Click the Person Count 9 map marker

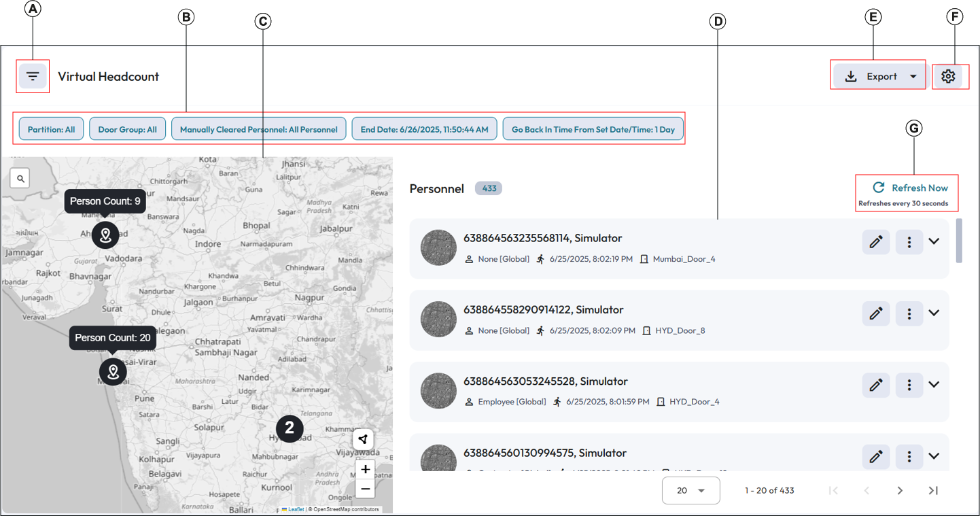pyautogui.click(x=105, y=235)
